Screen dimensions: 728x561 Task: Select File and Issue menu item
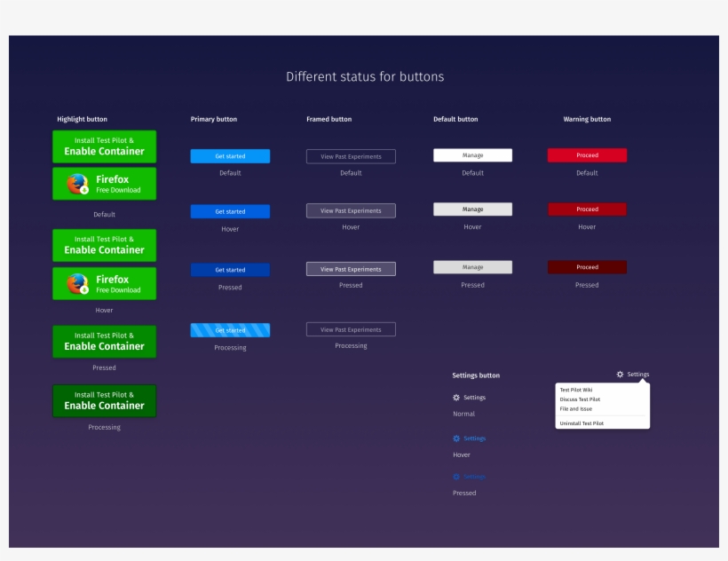point(575,409)
